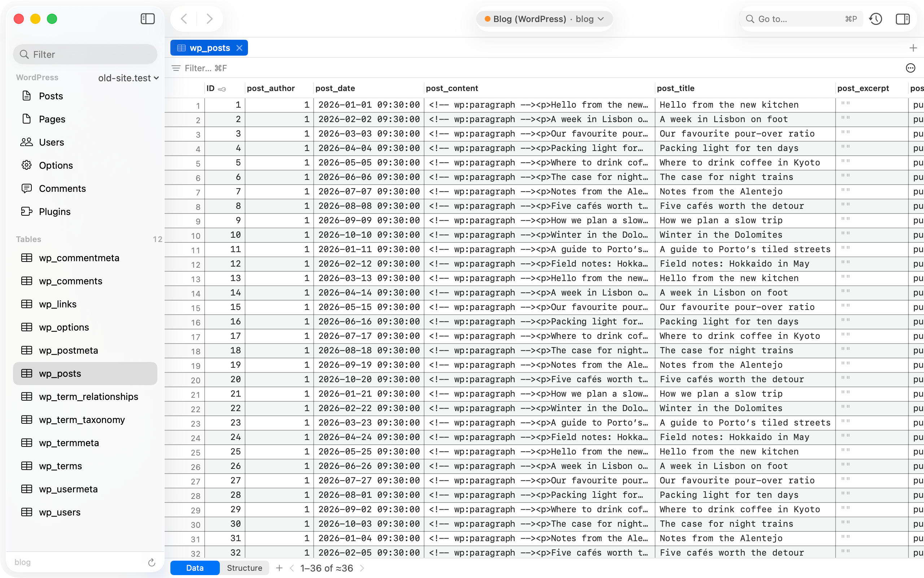
Task: Select the wp_posts table in sidebar
Action: 85,374
